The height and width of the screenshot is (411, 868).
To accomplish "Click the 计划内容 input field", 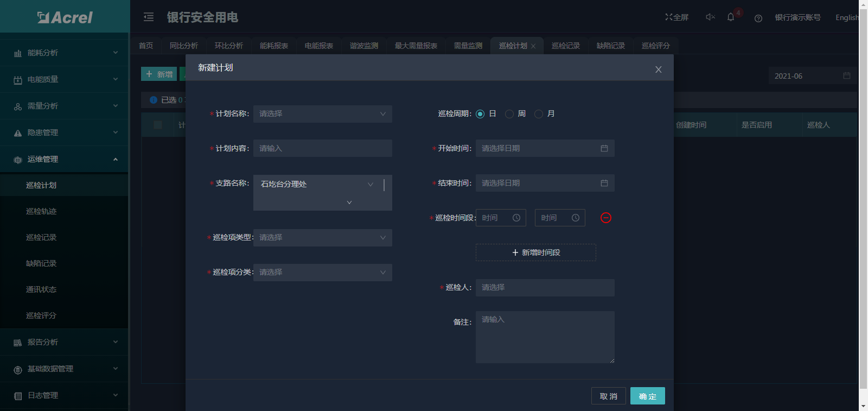I will 323,148.
